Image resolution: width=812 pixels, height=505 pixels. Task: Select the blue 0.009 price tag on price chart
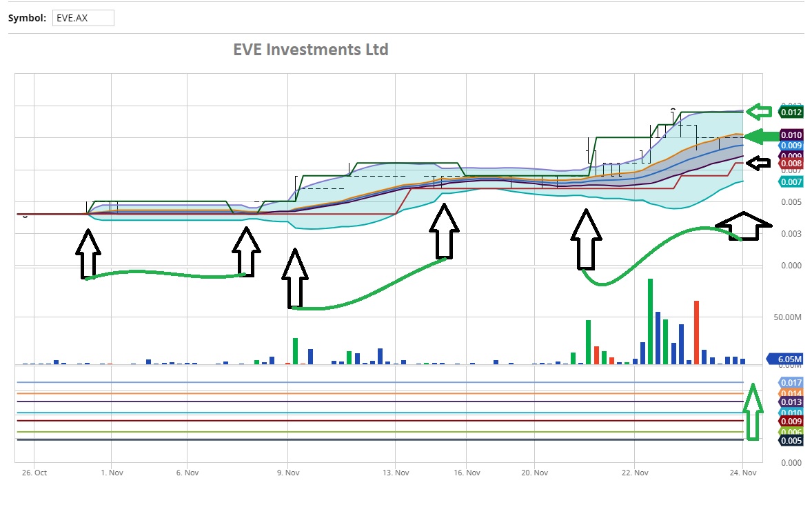coord(791,146)
